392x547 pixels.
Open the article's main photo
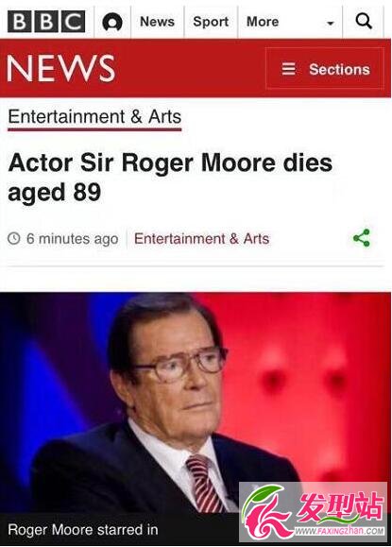[196, 402]
